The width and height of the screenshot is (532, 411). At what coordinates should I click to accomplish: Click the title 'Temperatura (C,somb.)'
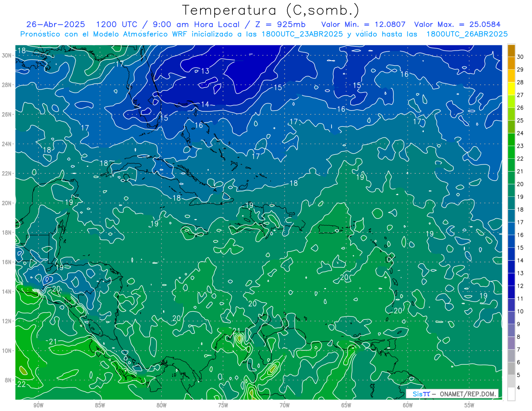pyautogui.click(x=271, y=10)
